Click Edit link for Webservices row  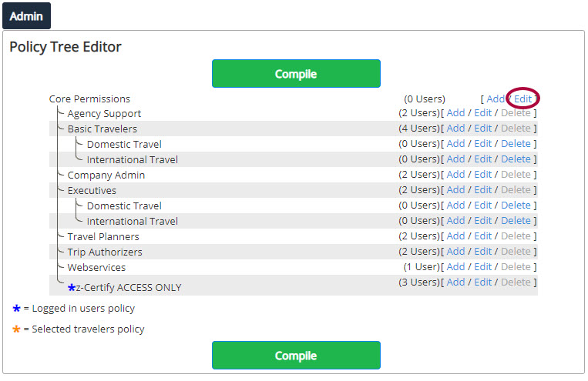tap(482, 266)
